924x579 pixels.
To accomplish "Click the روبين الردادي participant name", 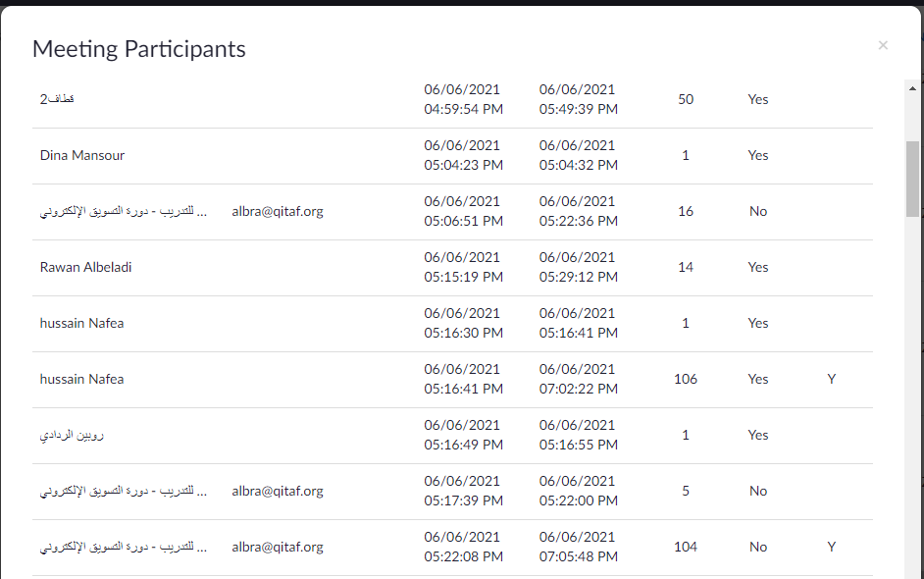I will [73, 435].
